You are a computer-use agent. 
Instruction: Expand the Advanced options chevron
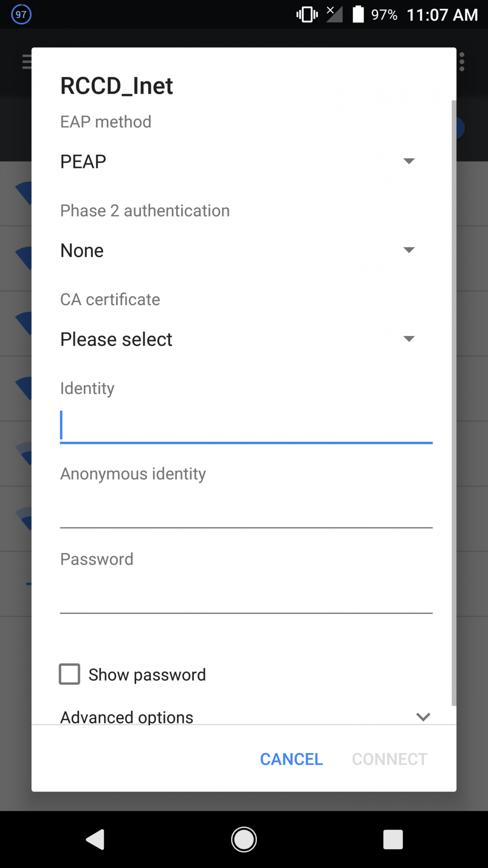tap(423, 717)
